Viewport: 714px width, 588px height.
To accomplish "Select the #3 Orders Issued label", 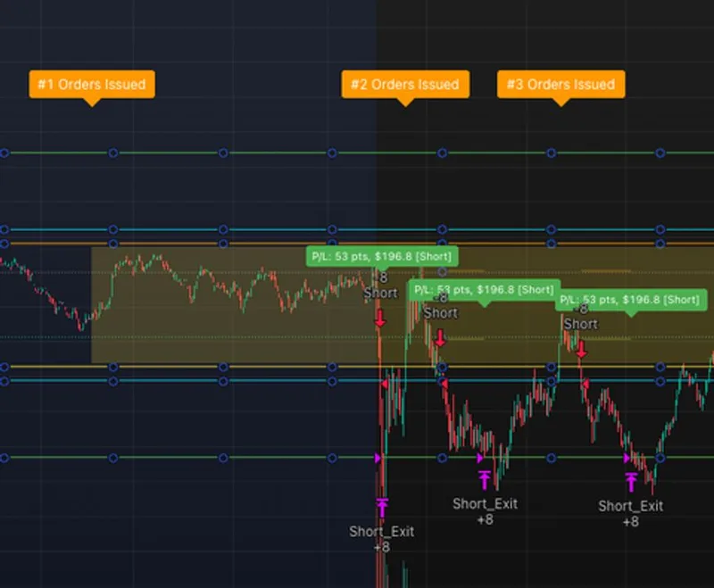I will pyautogui.click(x=561, y=84).
